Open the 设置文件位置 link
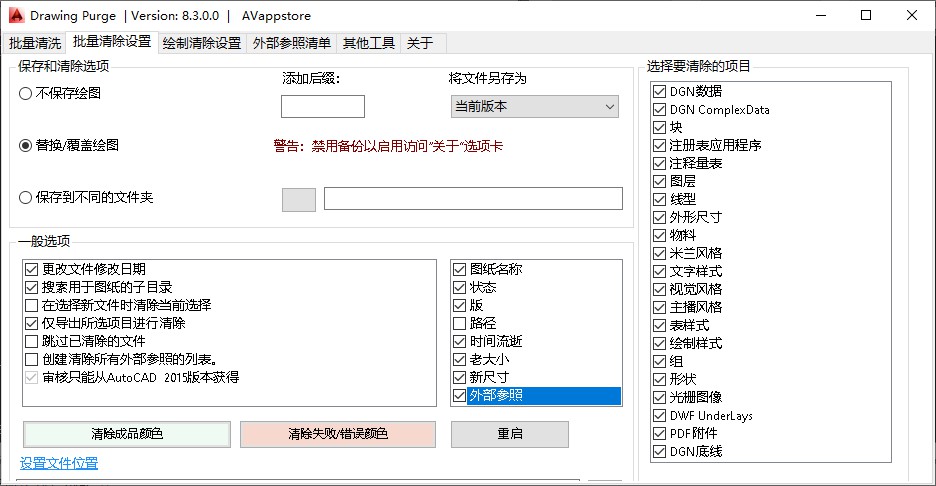936x486 pixels. pos(59,463)
